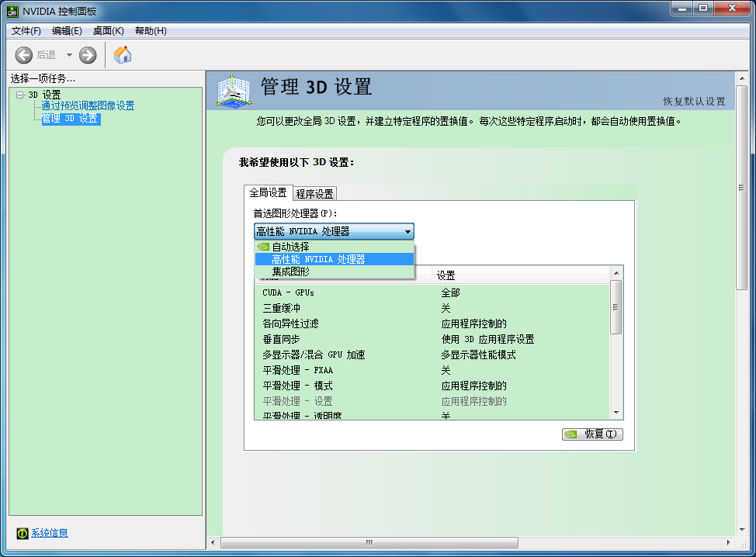
Task: Select the CUDA - GPUs setting row
Action: click(432, 292)
